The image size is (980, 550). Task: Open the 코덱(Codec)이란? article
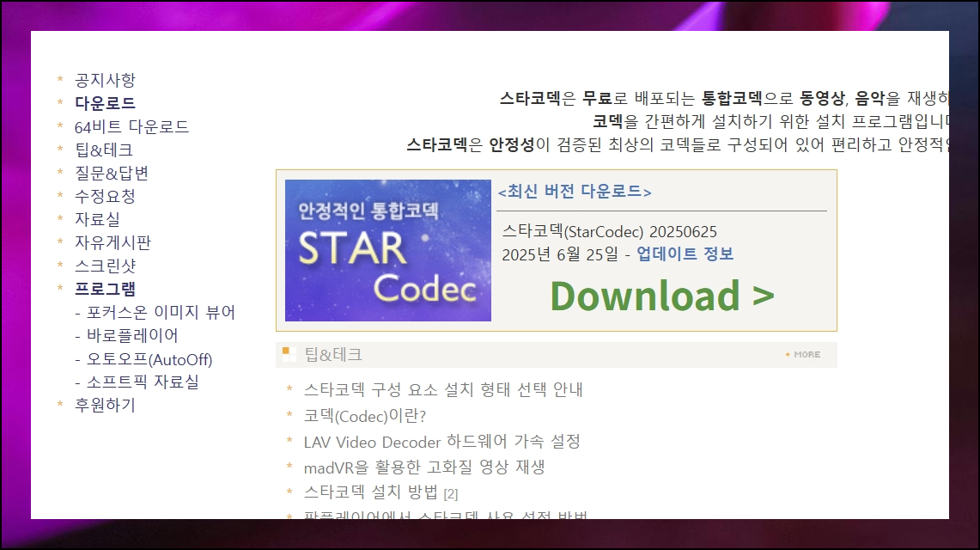tap(365, 416)
